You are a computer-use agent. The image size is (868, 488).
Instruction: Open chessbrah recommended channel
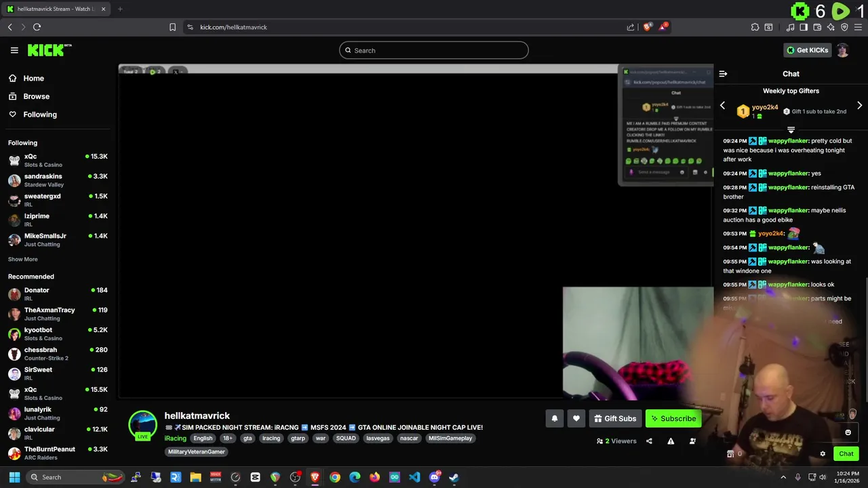(58, 354)
